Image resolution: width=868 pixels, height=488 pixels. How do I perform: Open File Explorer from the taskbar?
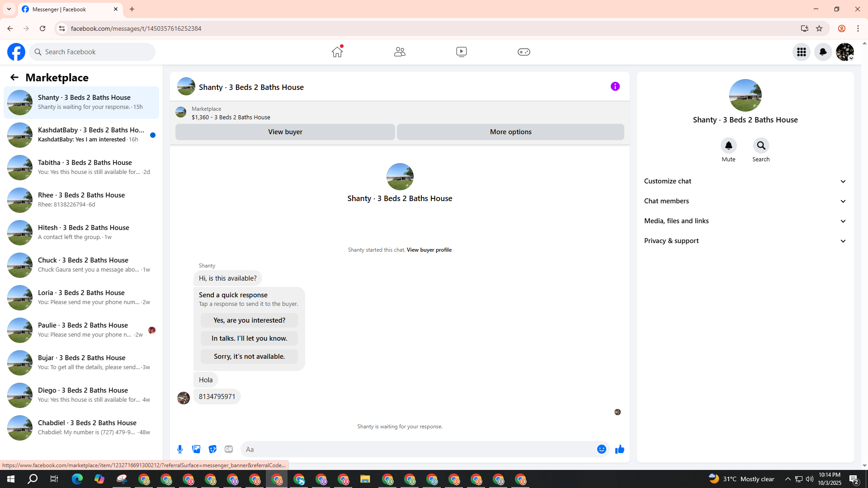[x=365, y=479]
